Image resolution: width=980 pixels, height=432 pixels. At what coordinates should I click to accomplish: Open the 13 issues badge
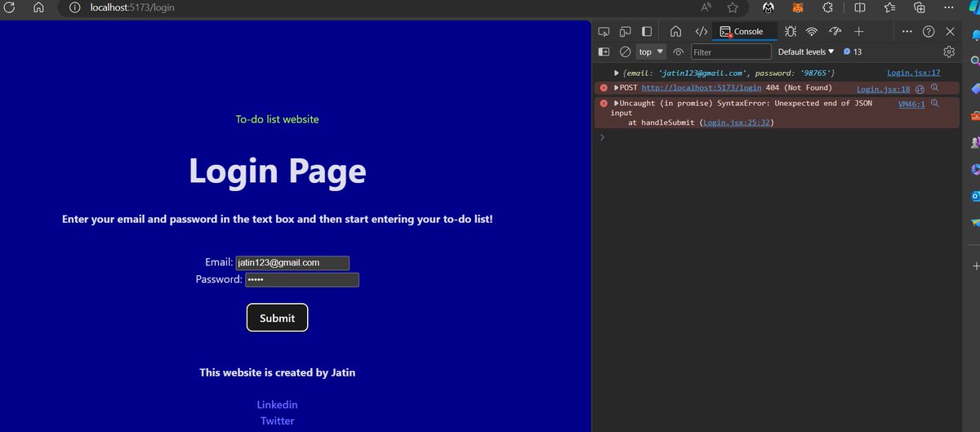(853, 51)
